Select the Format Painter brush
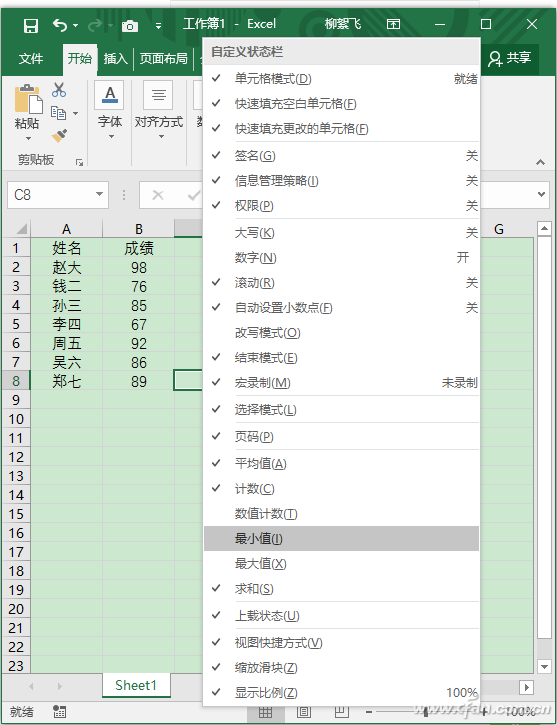557x725 pixels. tap(59, 135)
